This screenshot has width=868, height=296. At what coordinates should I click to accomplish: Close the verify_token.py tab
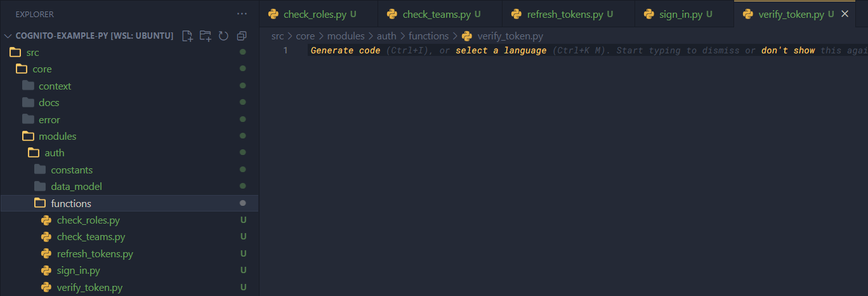pyautogui.click(x=845, y=14)
